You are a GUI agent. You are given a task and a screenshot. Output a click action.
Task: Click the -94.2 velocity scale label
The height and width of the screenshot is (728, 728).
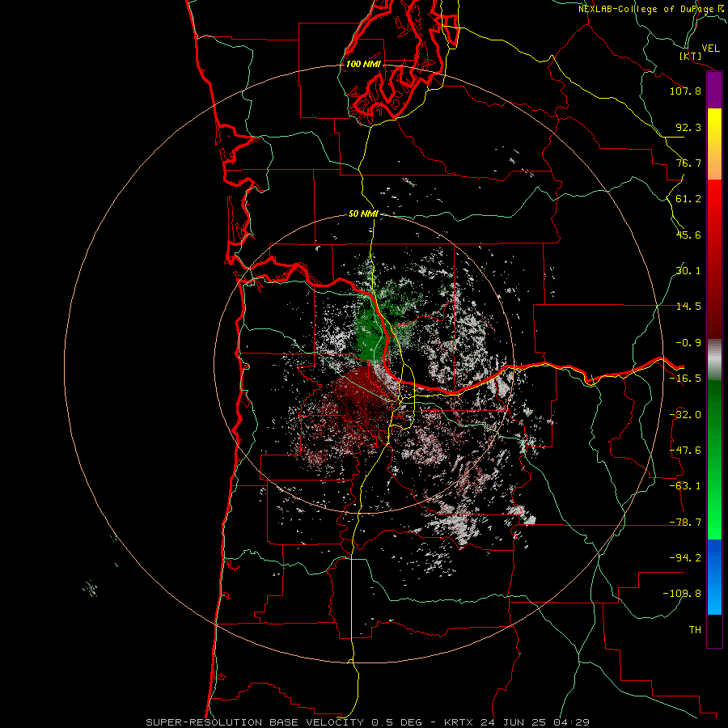685,558
